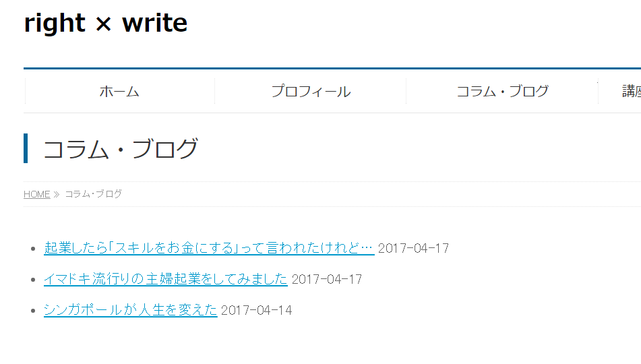Open the ホーム navigation menu item

pyautogui.click(x=119, y=92)
